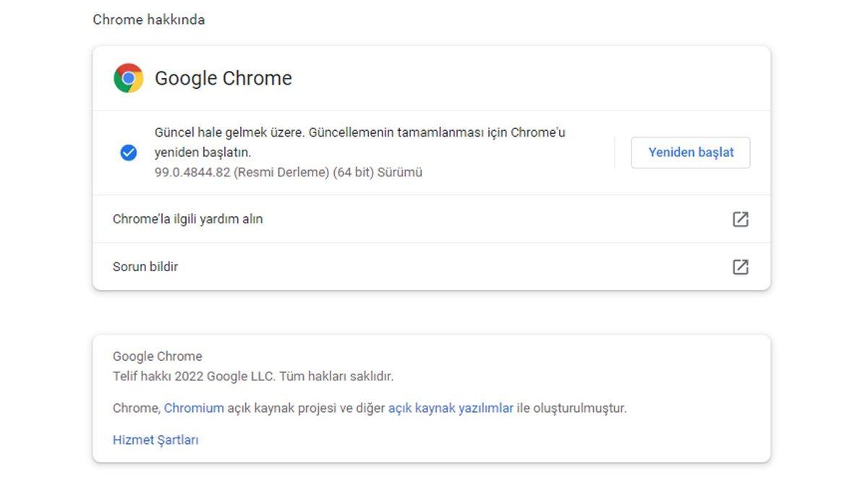The height and width of the screenshot is (488, 868).
Task: Open the Chromium project link
Action: tap(194, 408)
